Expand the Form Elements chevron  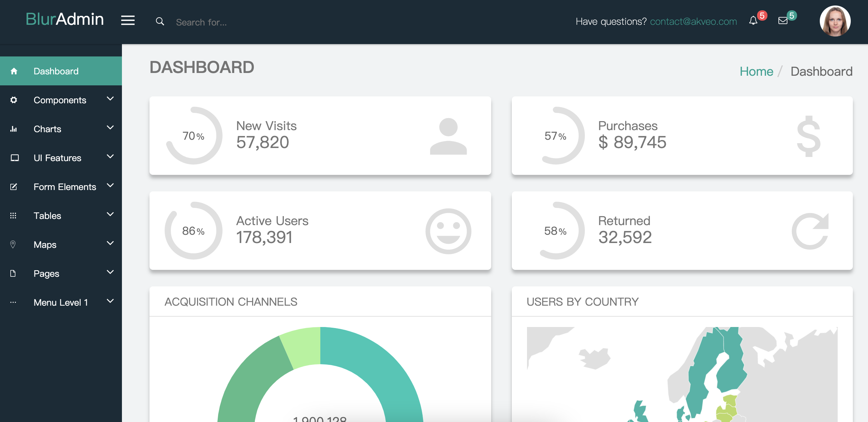110,186
